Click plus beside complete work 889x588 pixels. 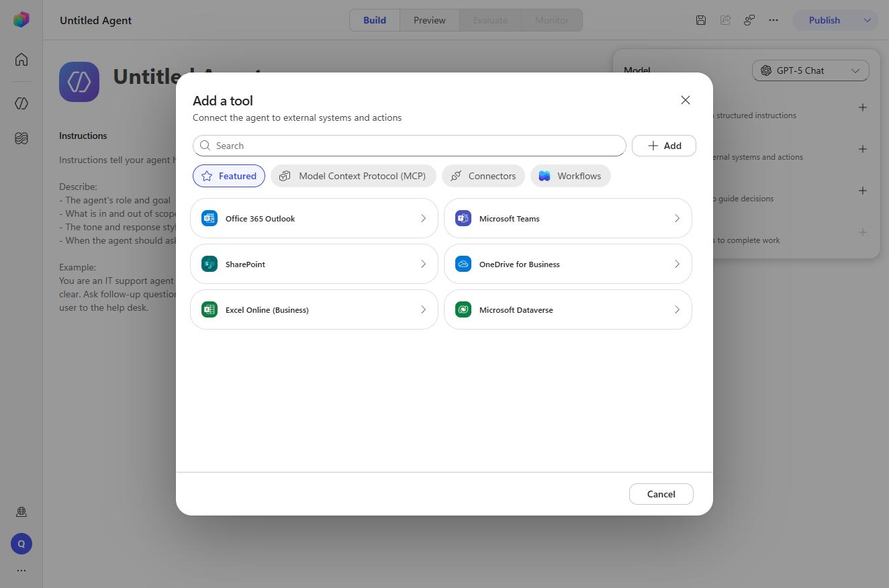click(863, 232)
